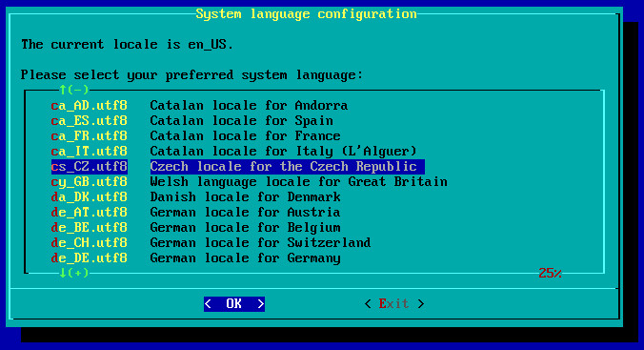
Task: Select de_BE.utf8 German locale for Belgium
Action: tap(195, 227)
